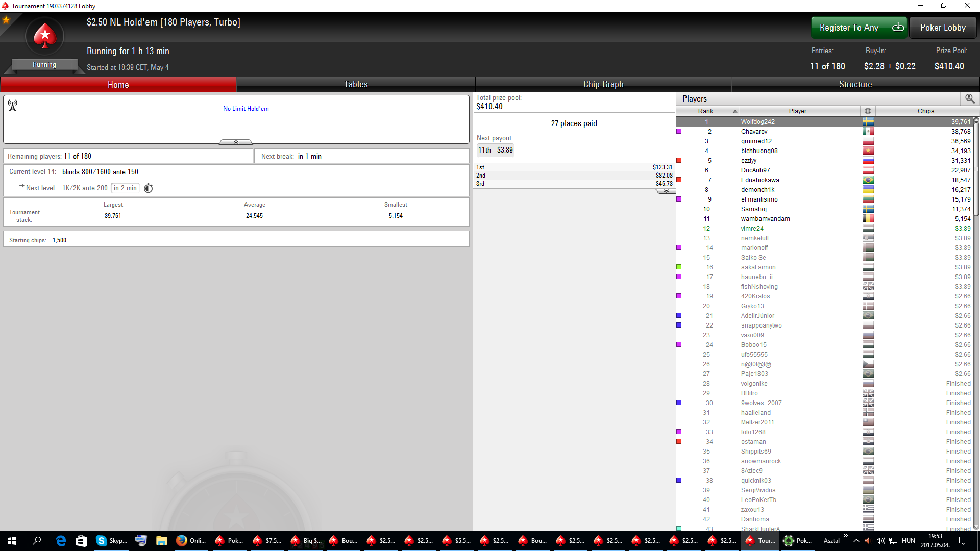This screenshot has width=980, height=551.
Task: Switch to the Chip Graph tab
Action: pyautogui.click(x=603, y=84)
